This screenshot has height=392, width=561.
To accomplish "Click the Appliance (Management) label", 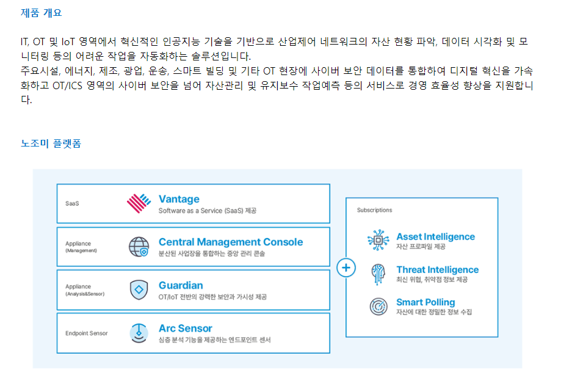I will click(x=81, y=247).
